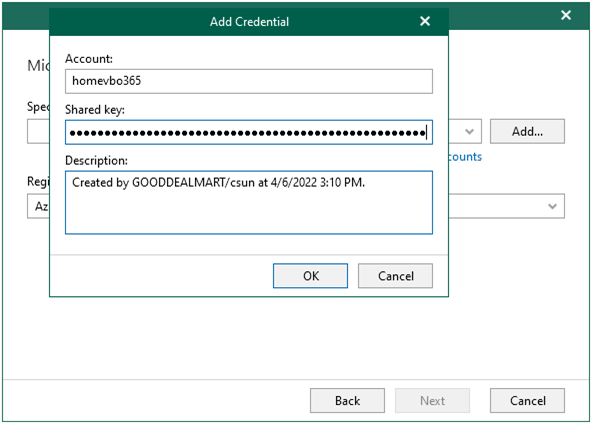Click the Add Credential title bar

pos(249,21)
